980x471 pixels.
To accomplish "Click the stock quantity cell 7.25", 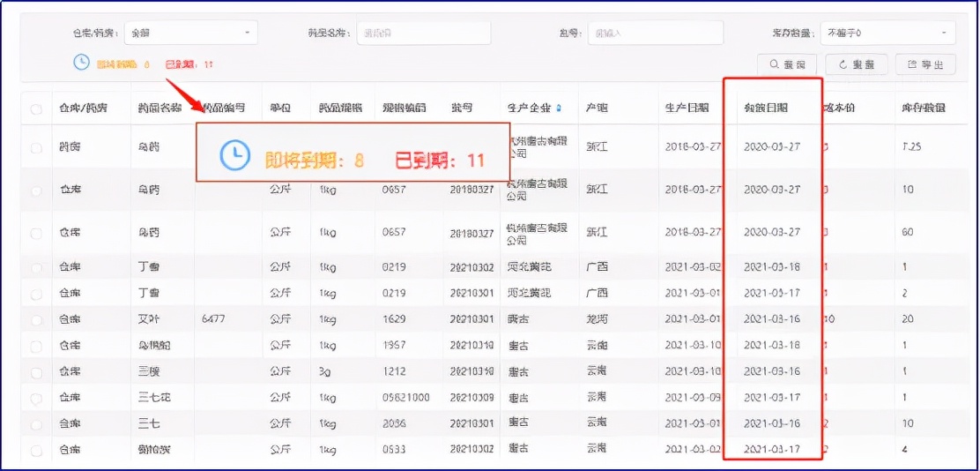I will (x=912, y=147).
